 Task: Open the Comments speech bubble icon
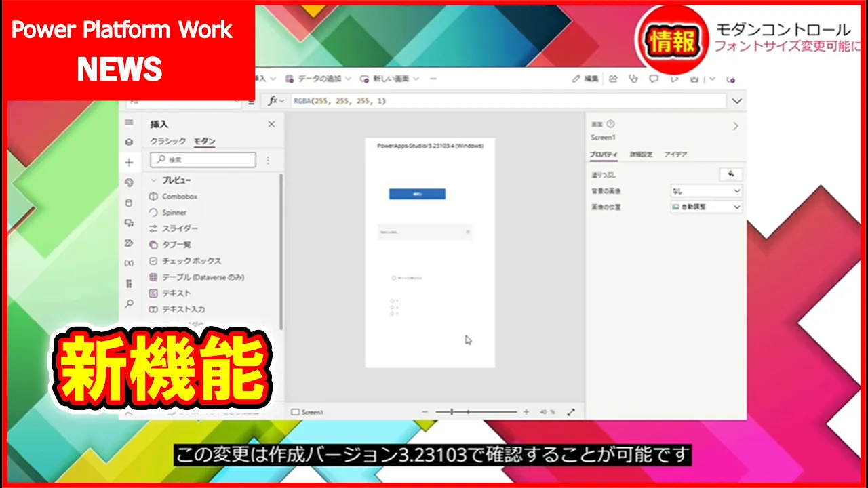tap(654, 79)
